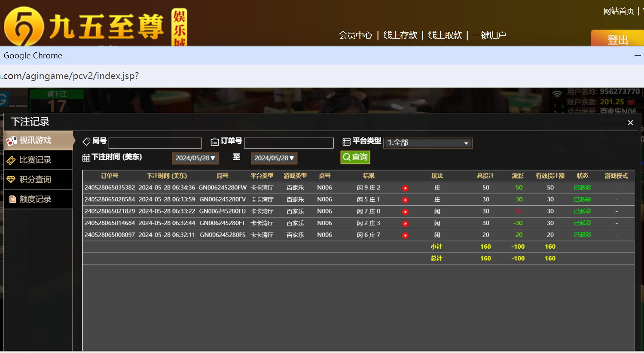Click the 比赛记录 gold medal icon
Screen dimensions: 644x353
(x=12, y=160)
